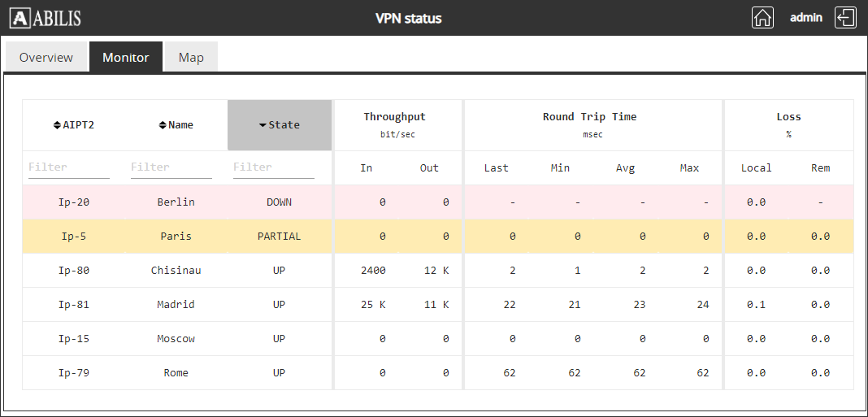
Task: Click the Ip-80 Chisinau entry
Action: 176,271
